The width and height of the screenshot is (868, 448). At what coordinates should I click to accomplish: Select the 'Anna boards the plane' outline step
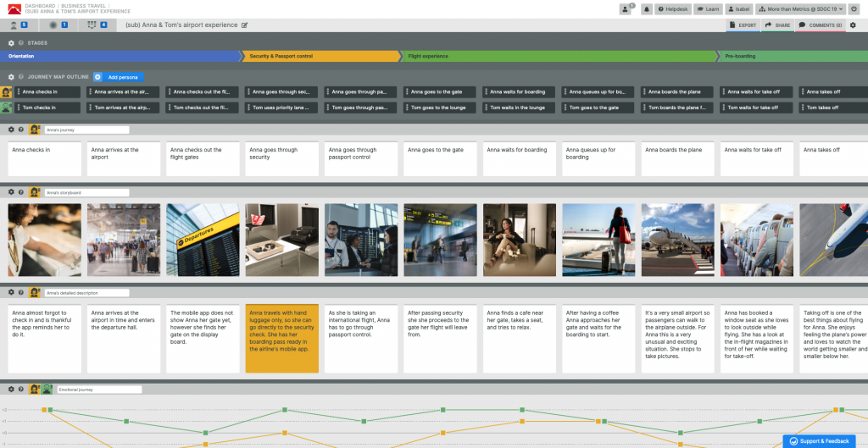tap(677, 91)
